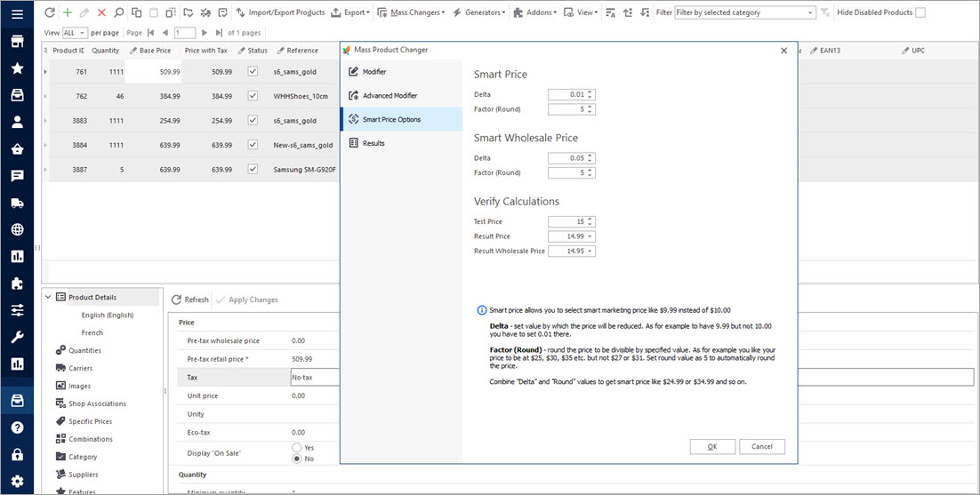Open Carriers in the product tree

point(79,368)
